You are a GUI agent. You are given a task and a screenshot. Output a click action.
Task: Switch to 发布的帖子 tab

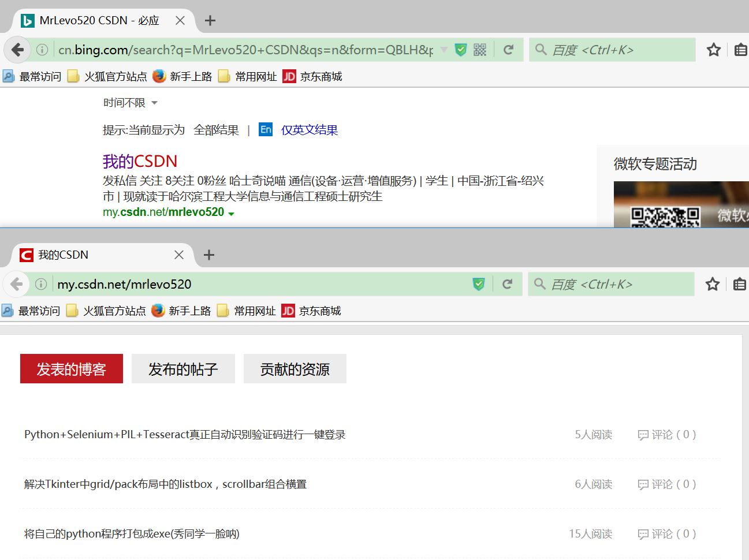coord(183,369)
